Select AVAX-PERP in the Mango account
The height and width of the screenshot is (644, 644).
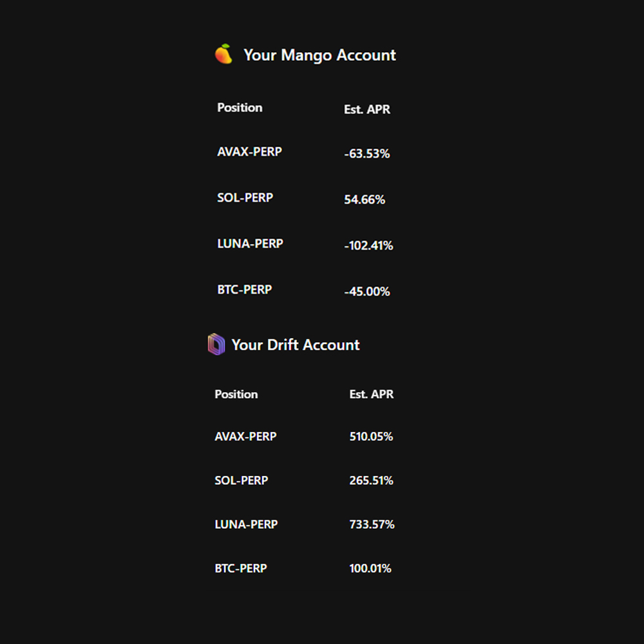pyautogui.click(x=249, y=151)
